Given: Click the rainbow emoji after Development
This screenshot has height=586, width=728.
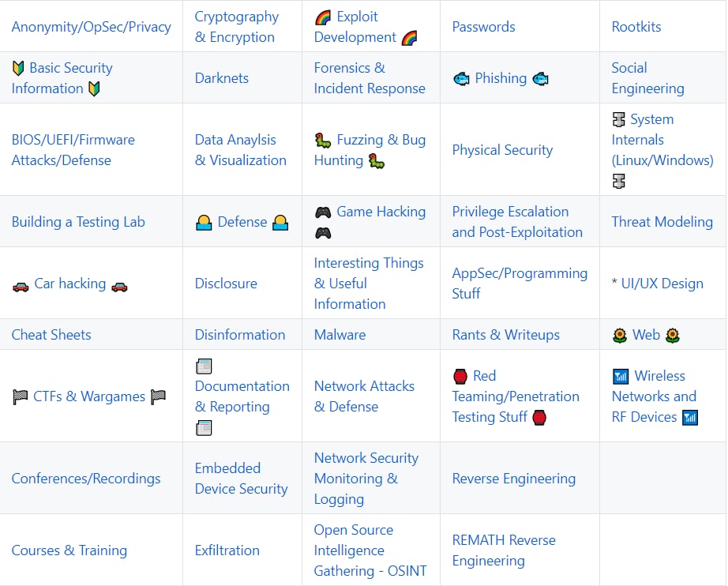Looking at the screenshot, I should 409,38.
